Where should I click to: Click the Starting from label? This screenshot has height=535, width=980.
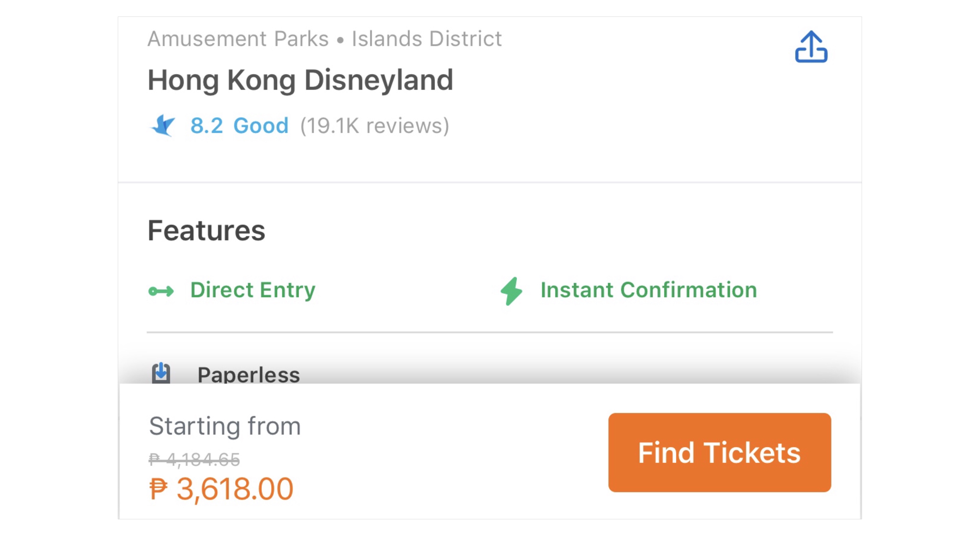click(225, 426)
